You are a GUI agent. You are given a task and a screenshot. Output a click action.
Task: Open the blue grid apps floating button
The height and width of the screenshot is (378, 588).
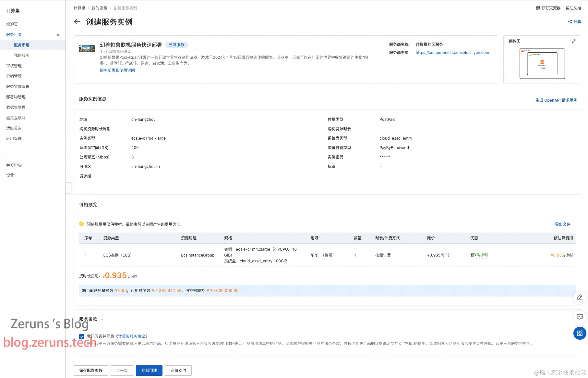580,333
